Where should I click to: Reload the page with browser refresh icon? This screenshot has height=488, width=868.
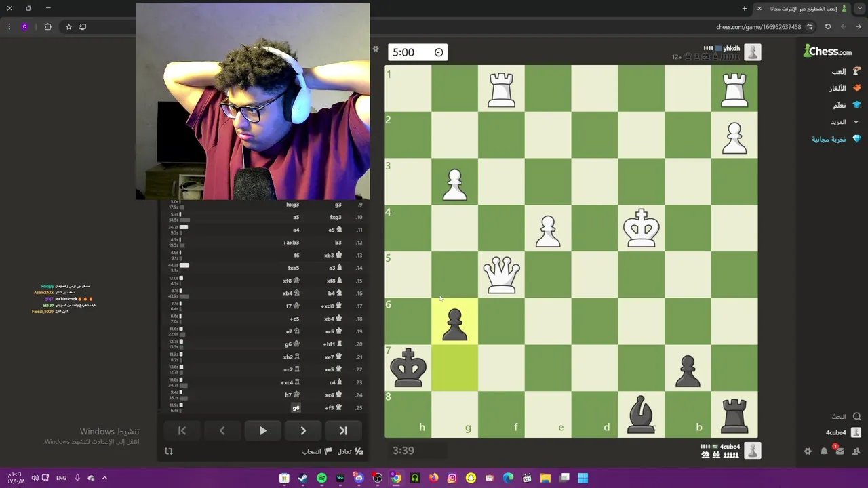point(828,26)
